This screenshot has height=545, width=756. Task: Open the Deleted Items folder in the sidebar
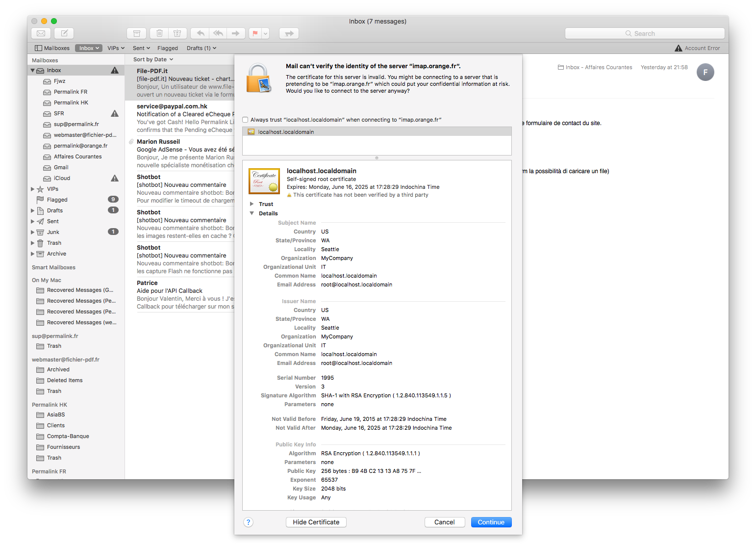pos(65,380)
